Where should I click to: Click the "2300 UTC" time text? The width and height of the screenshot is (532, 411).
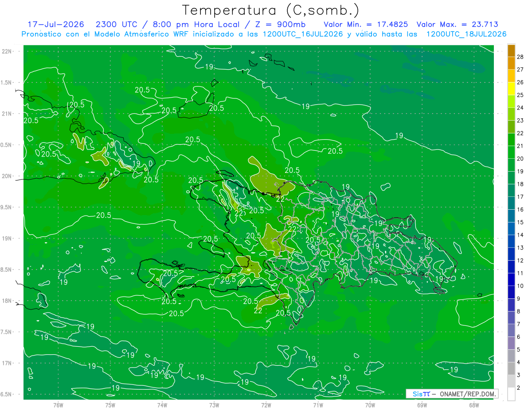click(117, 24)
